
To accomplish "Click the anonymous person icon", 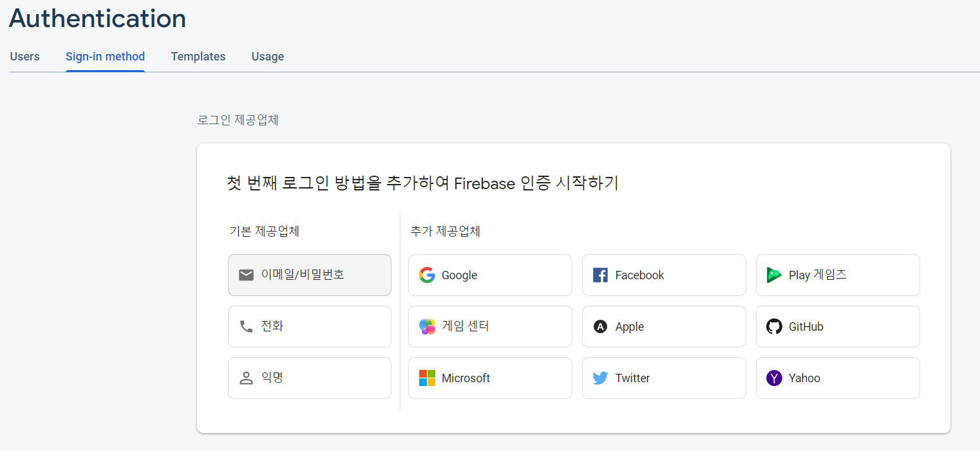I will [246, 378].
